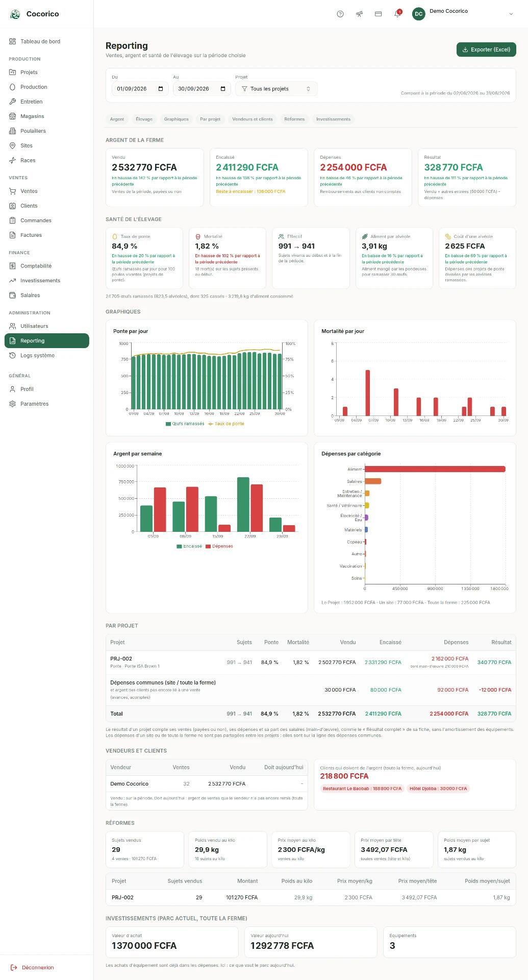Click PRJ-002 in Par projet table
The width and height of the screenshot is (528, 980).
point(121,658)
